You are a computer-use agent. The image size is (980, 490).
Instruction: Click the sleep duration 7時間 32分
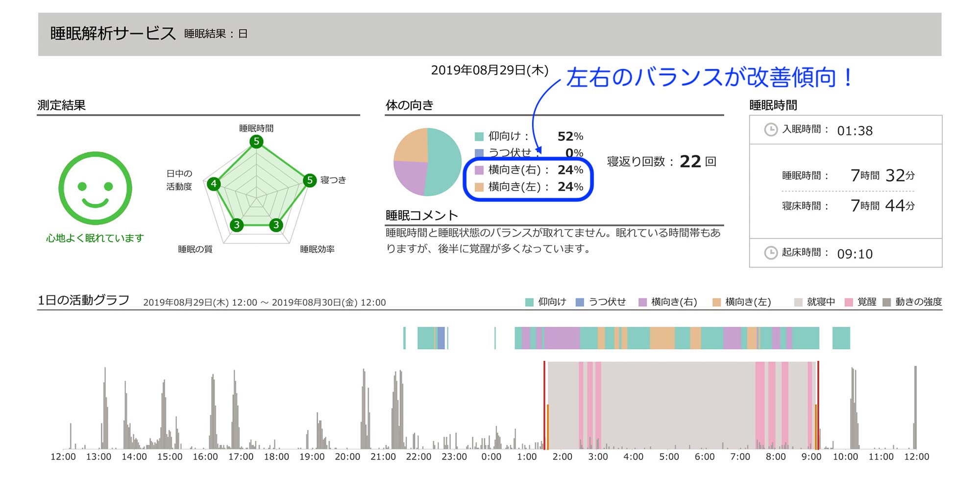click(x=882, y=175)
